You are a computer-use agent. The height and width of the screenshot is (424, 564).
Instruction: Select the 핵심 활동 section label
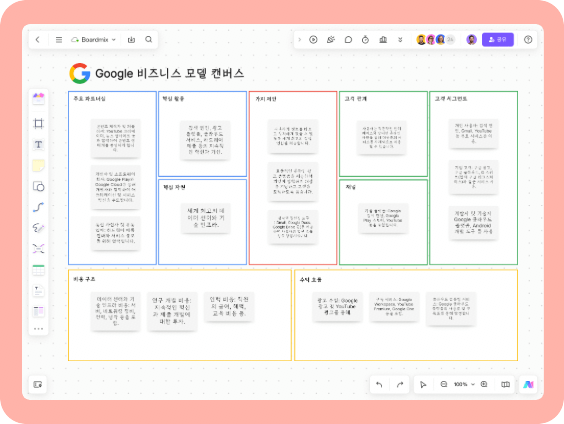coord(173,99)
